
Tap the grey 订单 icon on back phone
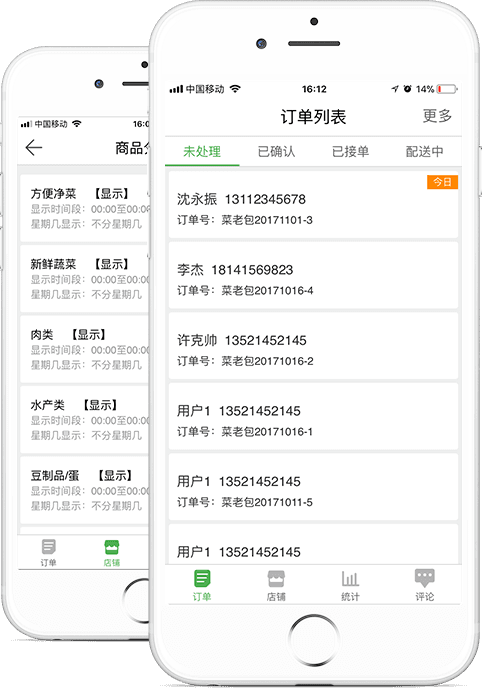point(49,547)
